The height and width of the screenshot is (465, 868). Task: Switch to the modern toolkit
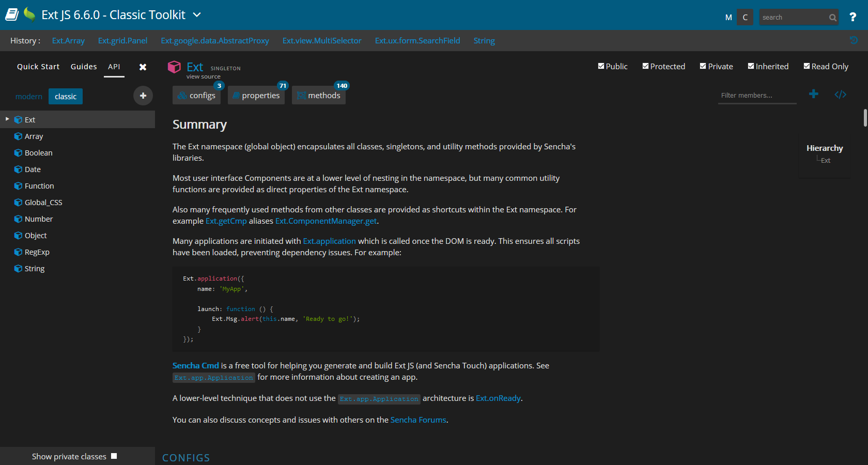click(x=29, y=96)
